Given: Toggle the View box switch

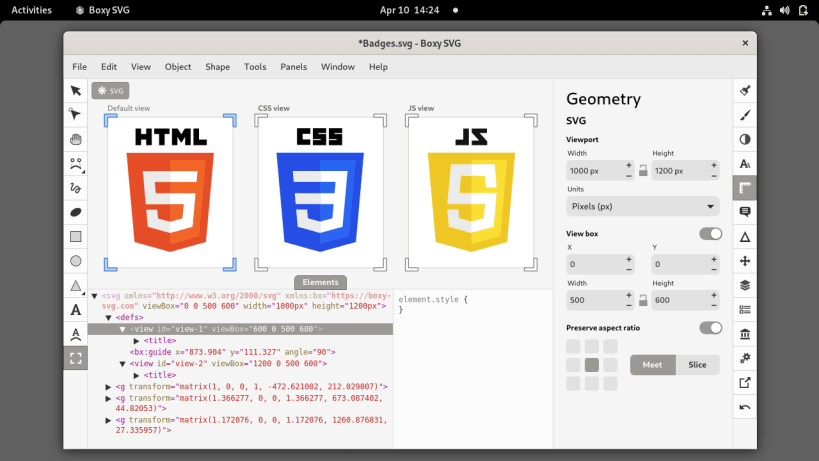Looking at the screenshot, I should [x=710, y=234].
